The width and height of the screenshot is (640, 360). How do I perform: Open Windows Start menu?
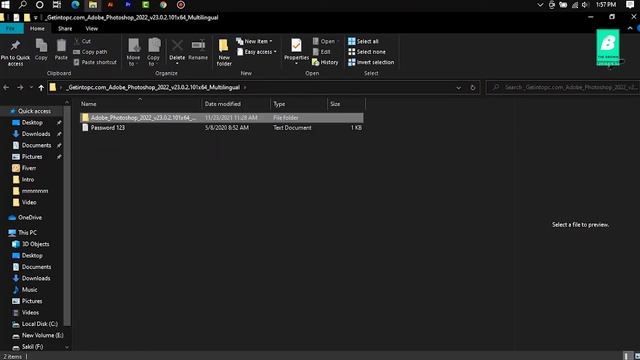point(5,5)
